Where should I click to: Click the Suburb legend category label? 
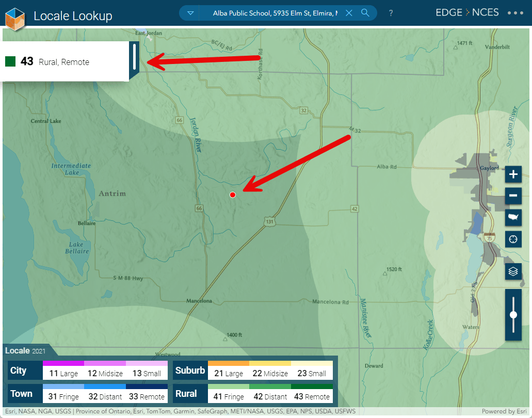coord(190,370)
